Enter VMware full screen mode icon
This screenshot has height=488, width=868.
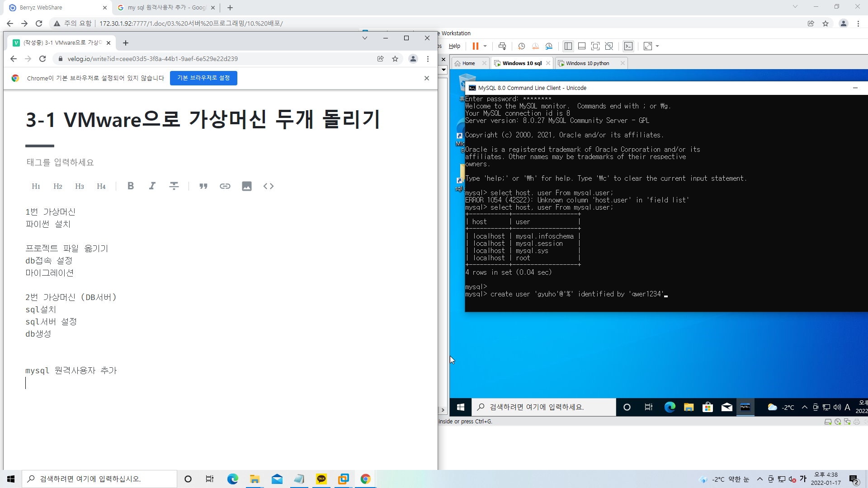[595, 46]
